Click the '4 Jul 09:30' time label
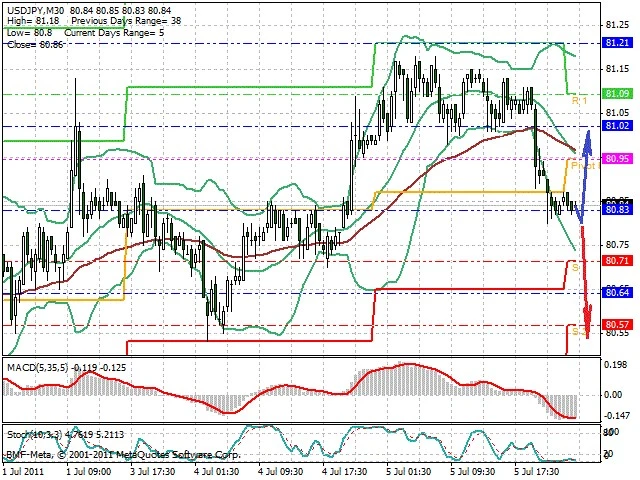This screenshot has width=640, height=480. click(x=281, y=472)
